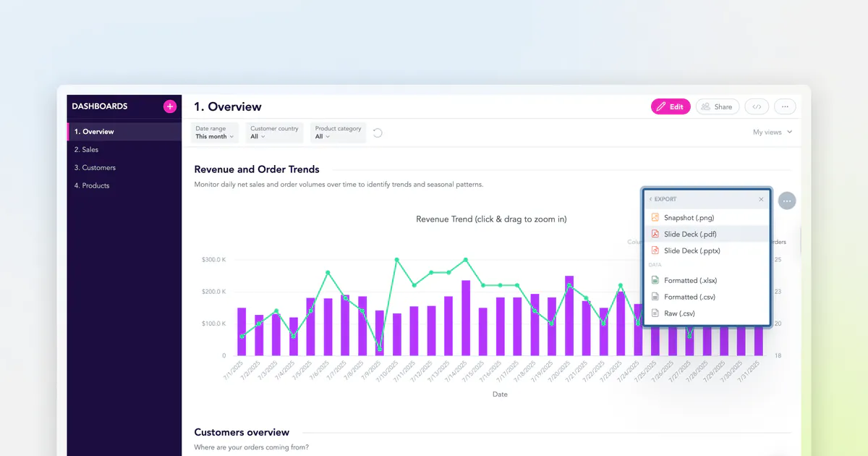Click 'Where are your orders coming from?' text
Screen dimensions: 868x456
click(x=252, y=447)
